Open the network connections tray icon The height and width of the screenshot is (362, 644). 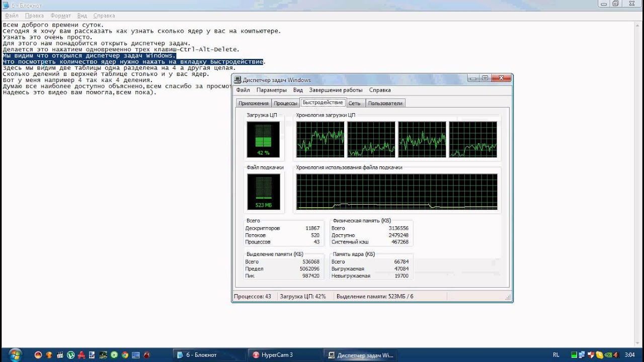(582, 354)
